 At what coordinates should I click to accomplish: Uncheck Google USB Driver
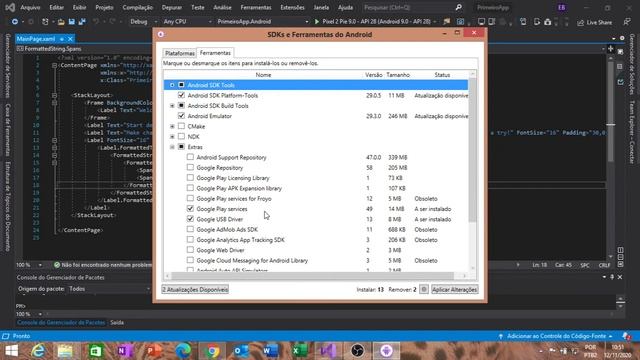pos(190,219)
